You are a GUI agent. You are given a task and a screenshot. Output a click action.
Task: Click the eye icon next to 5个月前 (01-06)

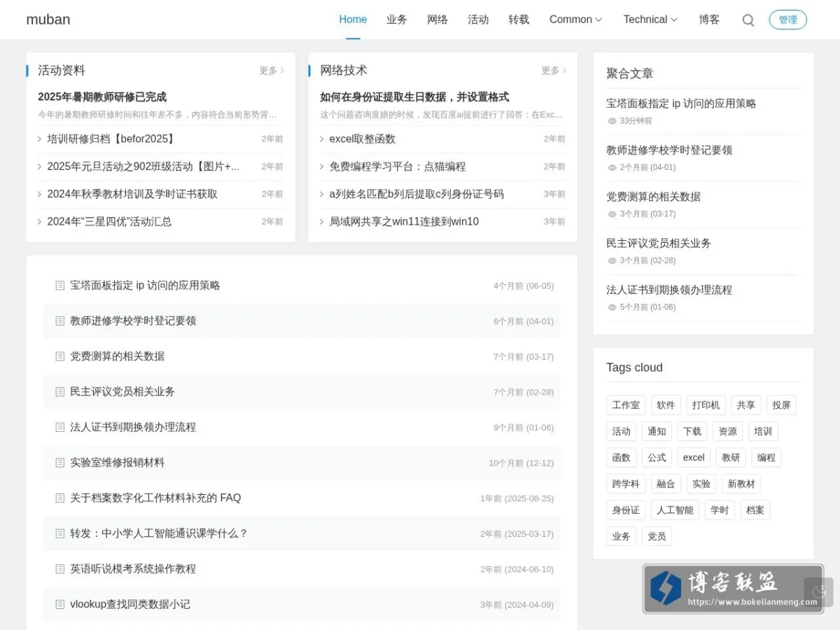pyautogui.click(x=612, y=307)
